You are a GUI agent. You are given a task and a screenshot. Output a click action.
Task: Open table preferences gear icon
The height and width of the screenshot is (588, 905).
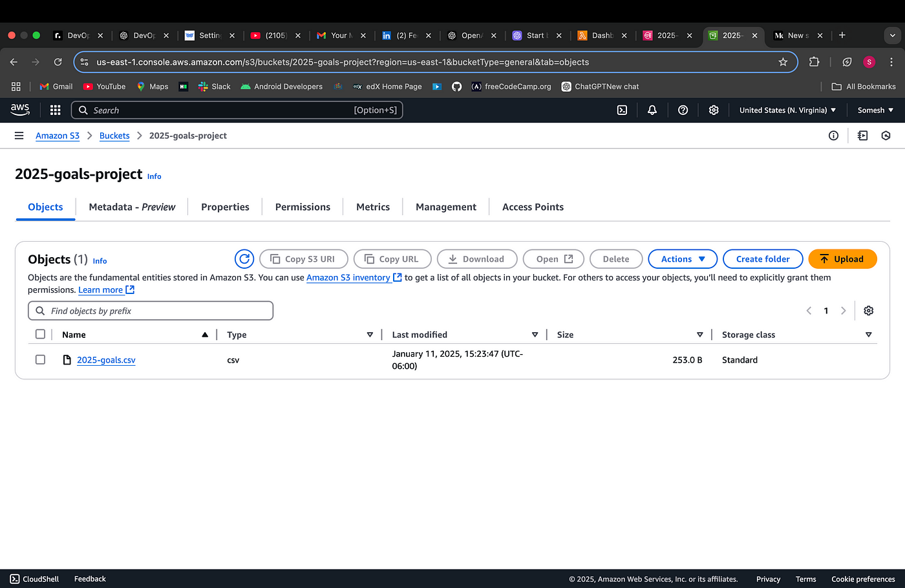(868, 311)
